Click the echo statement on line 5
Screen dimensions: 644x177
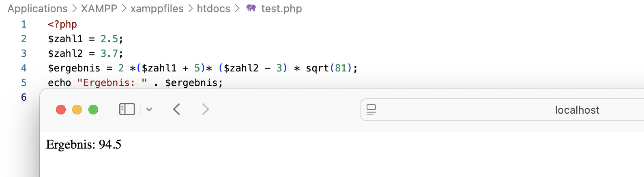point(59,83)
